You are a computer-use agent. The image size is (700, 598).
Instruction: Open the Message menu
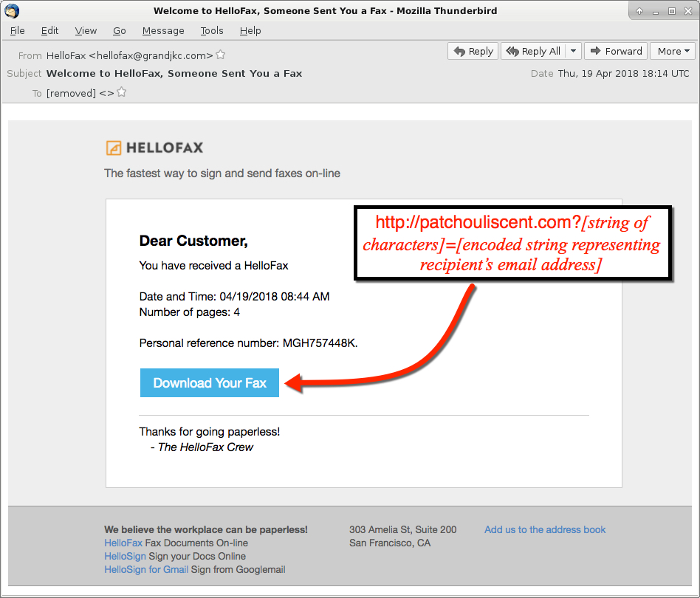(163, 30)
